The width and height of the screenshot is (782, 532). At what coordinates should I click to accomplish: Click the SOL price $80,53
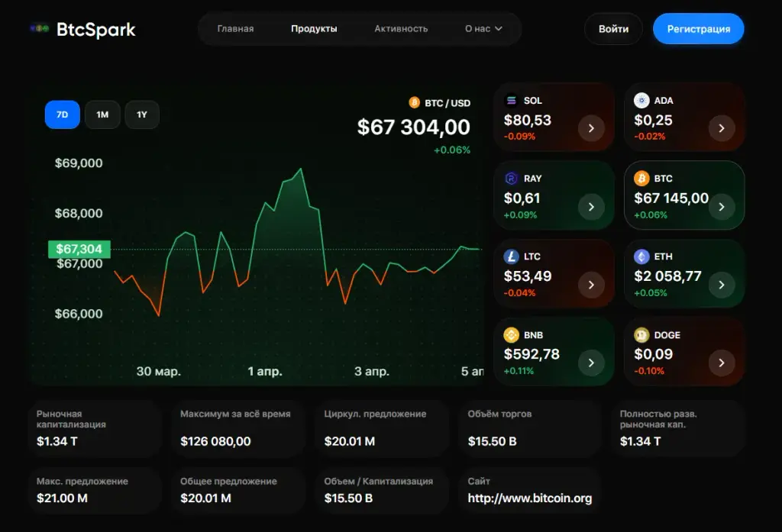tap(527, 120)
